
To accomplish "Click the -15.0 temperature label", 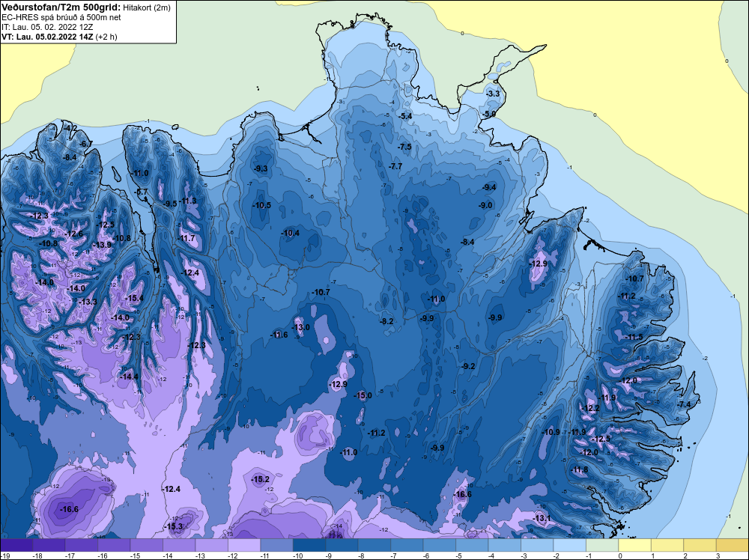I will pos(363,395).
